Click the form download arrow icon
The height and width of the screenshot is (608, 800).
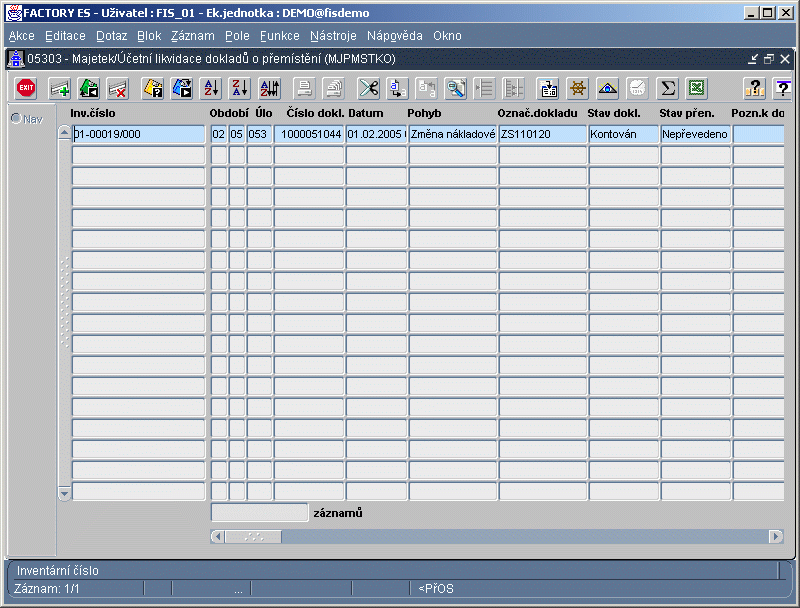[x=548, y=88]
